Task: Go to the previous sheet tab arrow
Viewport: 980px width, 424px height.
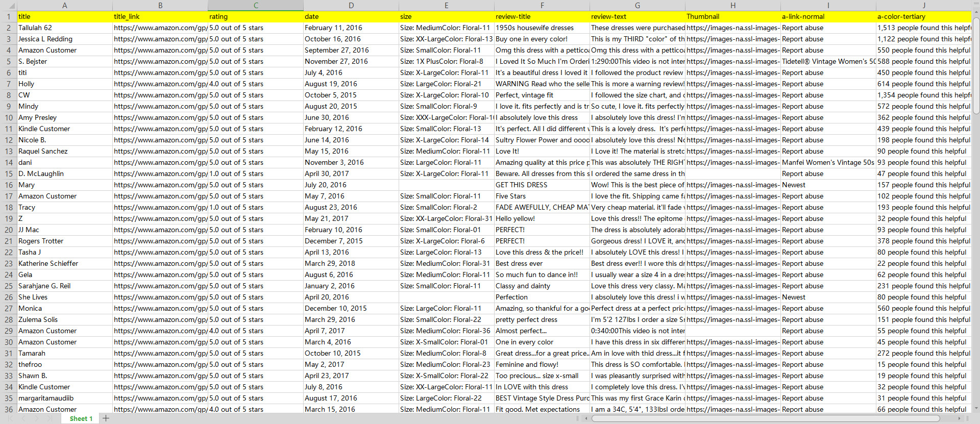Action: click(x=24, y=418)
